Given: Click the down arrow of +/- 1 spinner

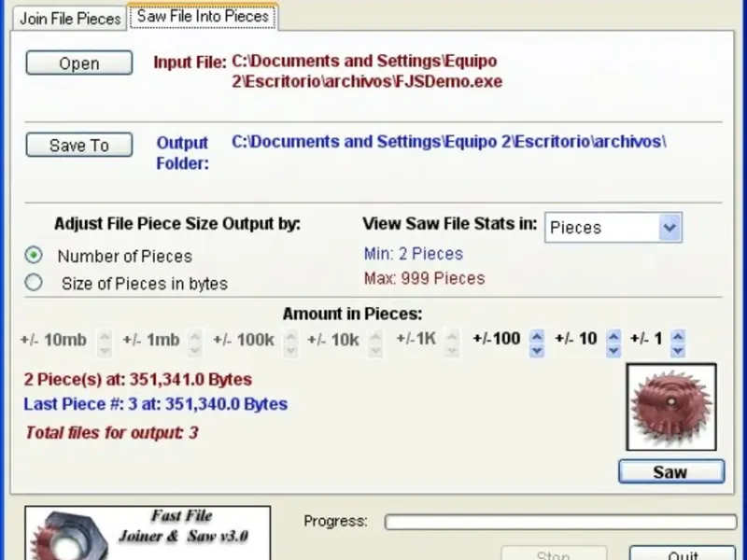Looking at the screenshot, I should click(678, 351).
